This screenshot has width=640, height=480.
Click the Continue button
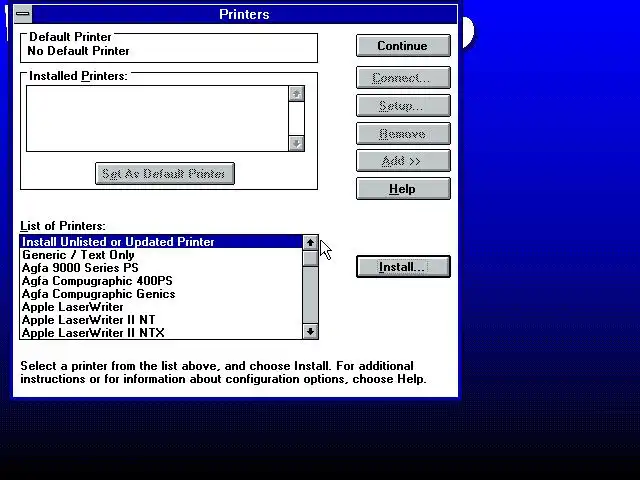[403, 46]
